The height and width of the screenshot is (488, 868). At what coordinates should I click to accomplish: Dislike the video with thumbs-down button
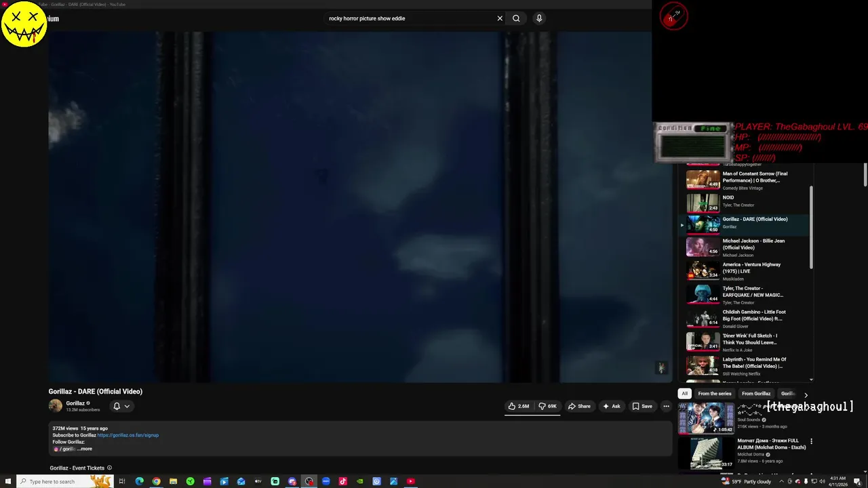point(548,406)
